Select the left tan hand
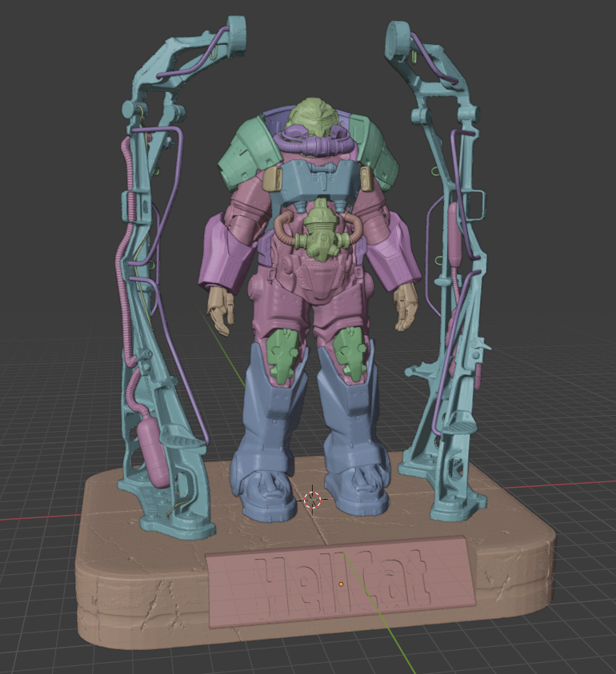Screen dimensions: 616x674 222,310
